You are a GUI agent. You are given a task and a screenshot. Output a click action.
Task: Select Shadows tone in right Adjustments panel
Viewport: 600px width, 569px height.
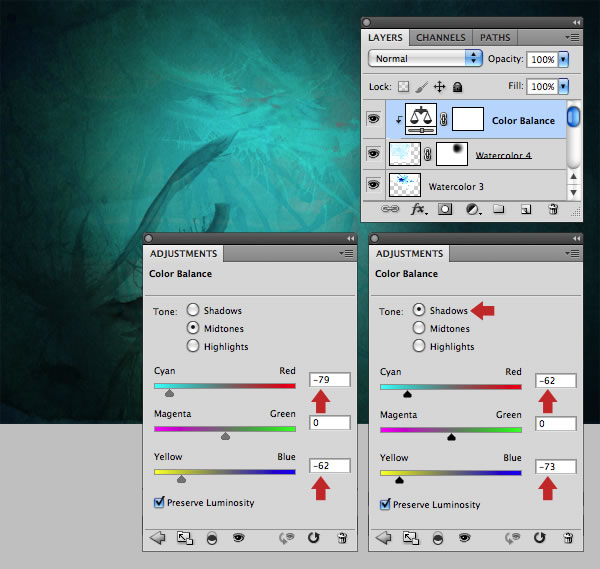[419, 310]
